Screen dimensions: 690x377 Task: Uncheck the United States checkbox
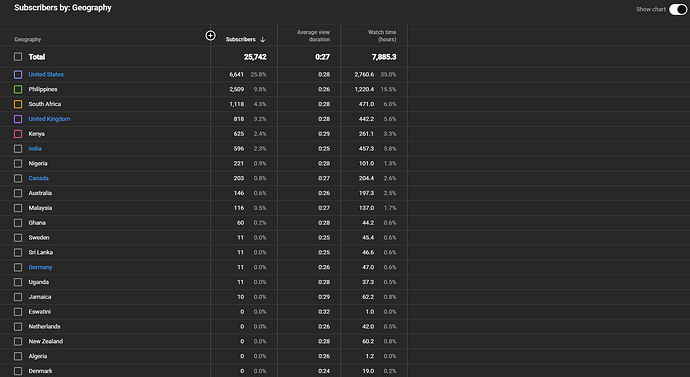click(18, 75)
